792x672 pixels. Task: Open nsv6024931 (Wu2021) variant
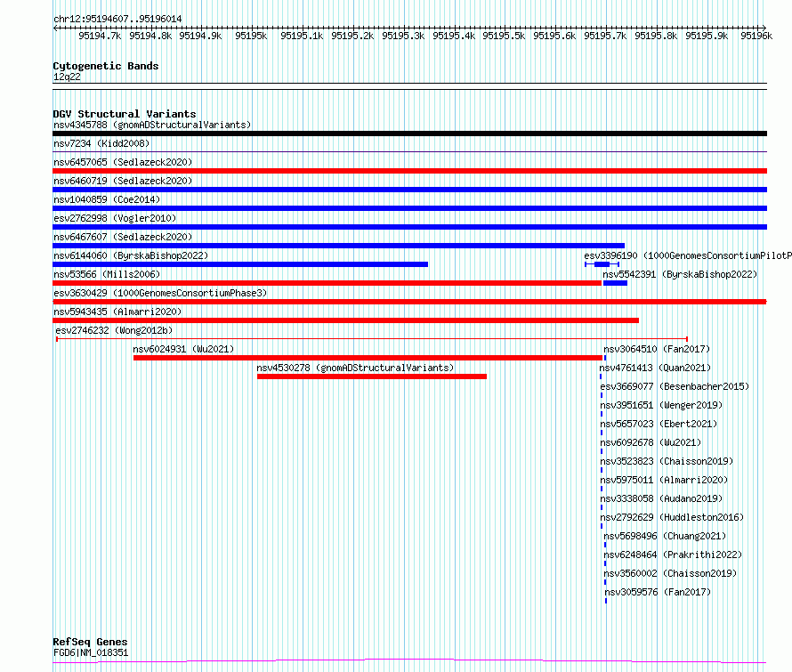(x=183, y=349)
